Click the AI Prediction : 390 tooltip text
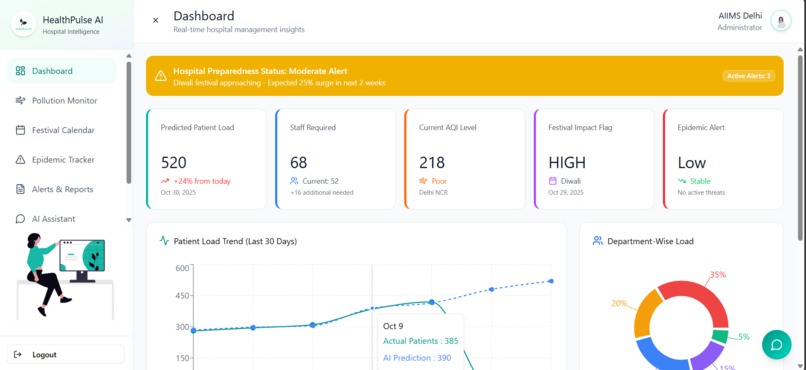This screenshot has width=806, height=370. tap(417, 358)
